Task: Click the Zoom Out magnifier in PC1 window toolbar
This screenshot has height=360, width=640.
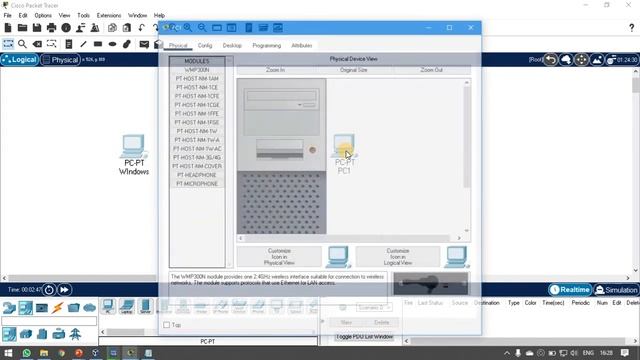Action: [202, 28]
